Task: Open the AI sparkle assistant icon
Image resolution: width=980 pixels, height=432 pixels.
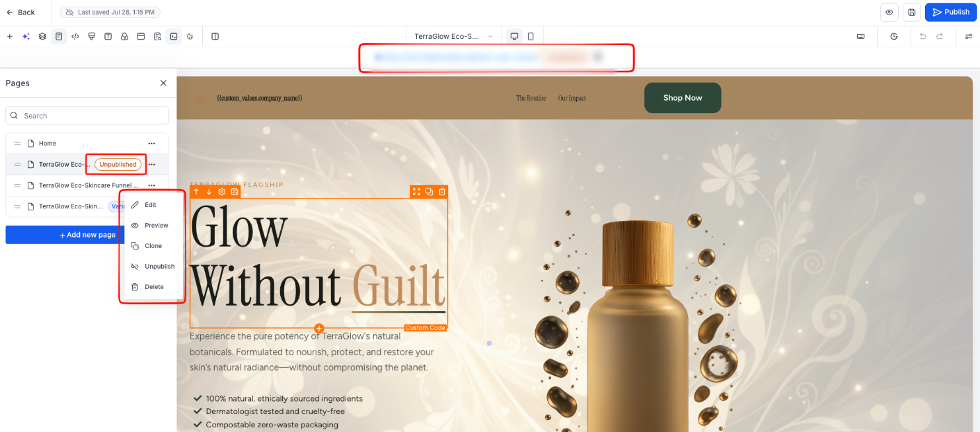Action: tap(26, 36)
